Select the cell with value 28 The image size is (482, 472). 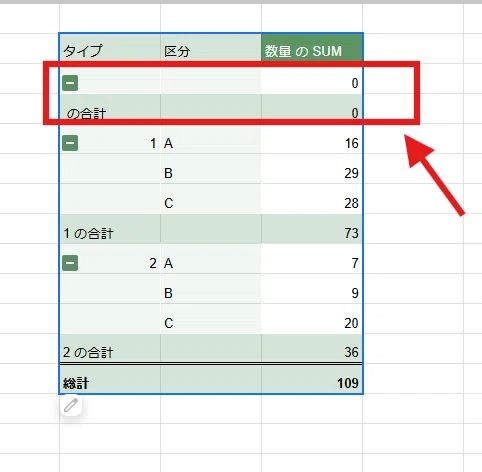(312, 199)
